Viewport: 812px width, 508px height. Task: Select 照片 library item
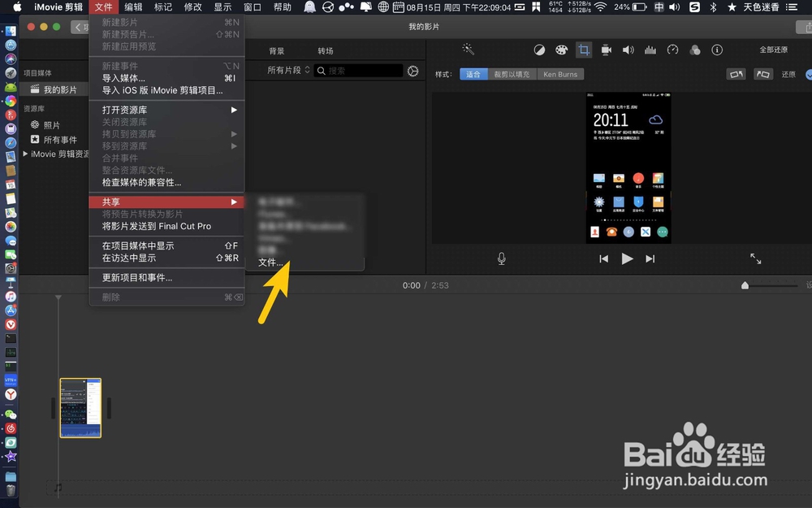[x=51, y=125]
